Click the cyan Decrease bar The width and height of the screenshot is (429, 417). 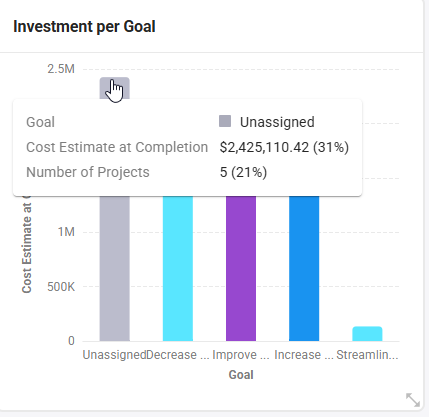click(178, 268)
